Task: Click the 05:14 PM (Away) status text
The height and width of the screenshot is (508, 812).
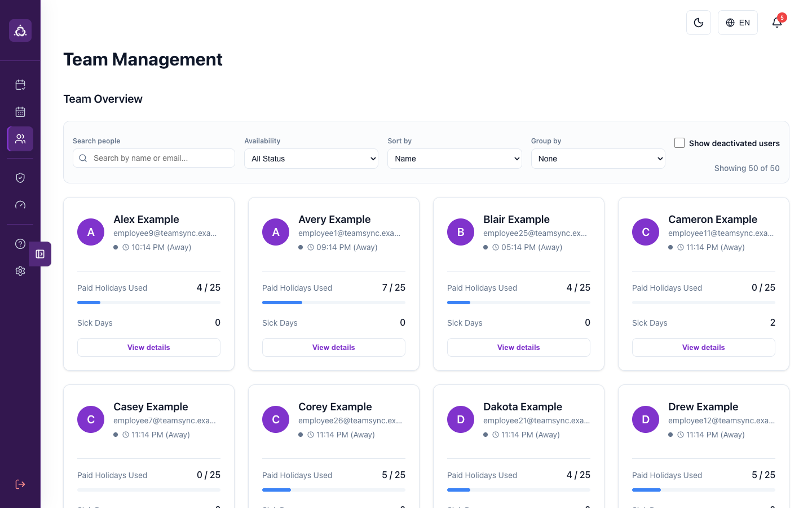Action: pos(532,247)
